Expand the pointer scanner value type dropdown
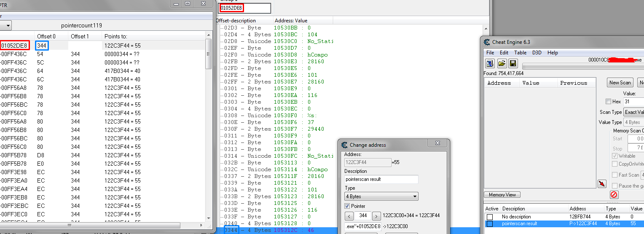 coord(5,26)
